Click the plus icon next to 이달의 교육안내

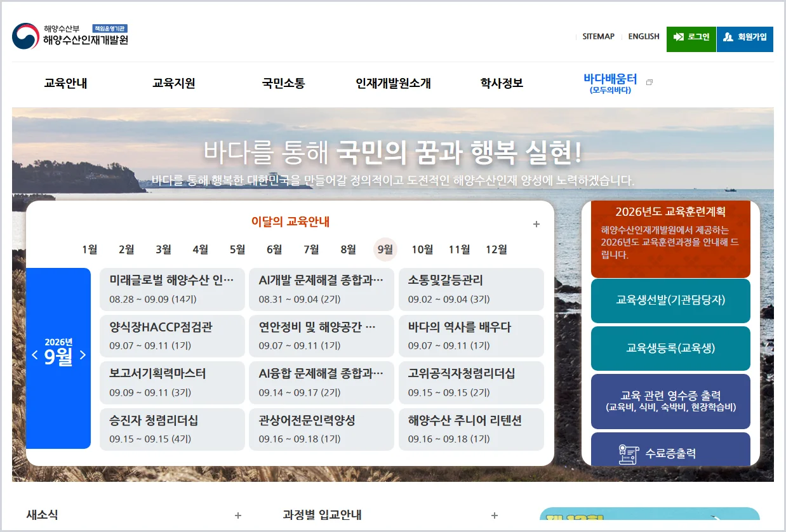tap(536, 224)
